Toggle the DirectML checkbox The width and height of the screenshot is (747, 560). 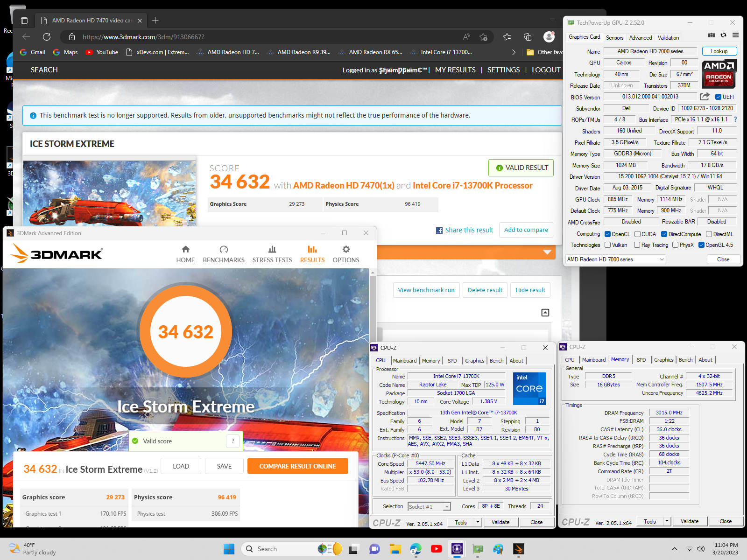pos(709,234)
